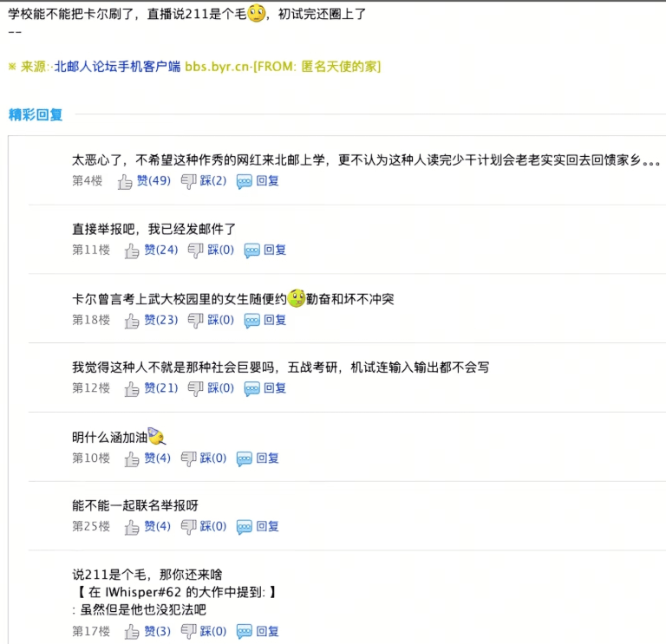Click thumbs-down icon on 17th floor reply
666x644 pixels.
pos(188,632)
